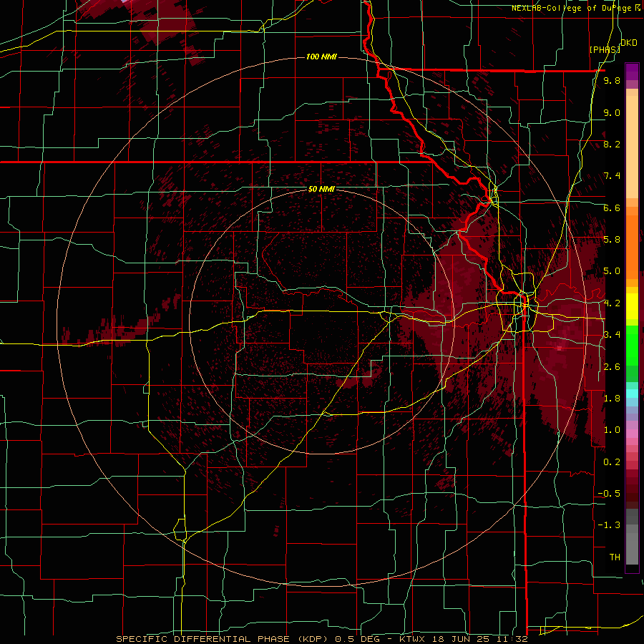This screenshot has height=644, width=644.
Task: Click the peach segment of the color bar
Action: coord(632,148)
